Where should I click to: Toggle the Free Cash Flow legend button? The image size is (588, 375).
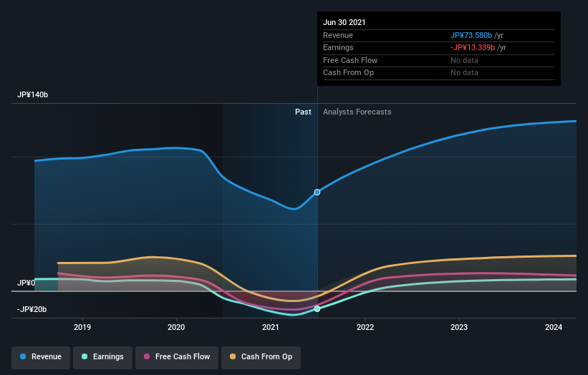tap(177, 357)
